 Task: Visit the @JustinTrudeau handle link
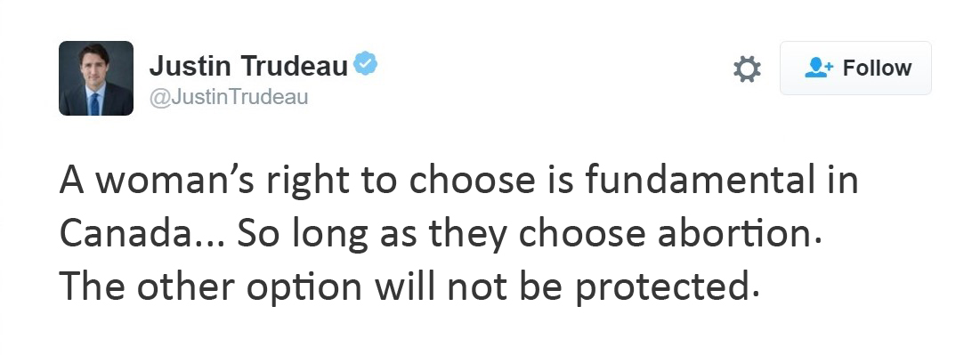pos(229,98)
